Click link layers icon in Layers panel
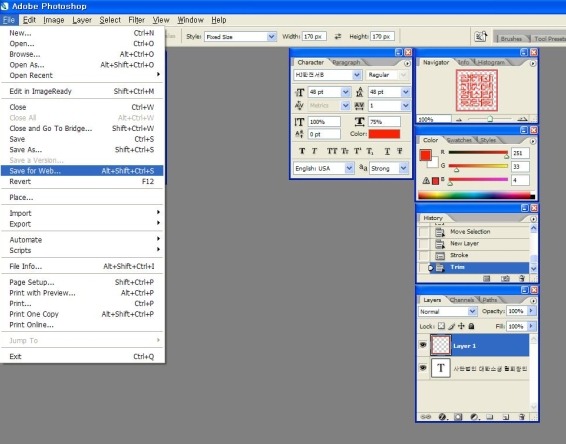 (x=426, y=417)
